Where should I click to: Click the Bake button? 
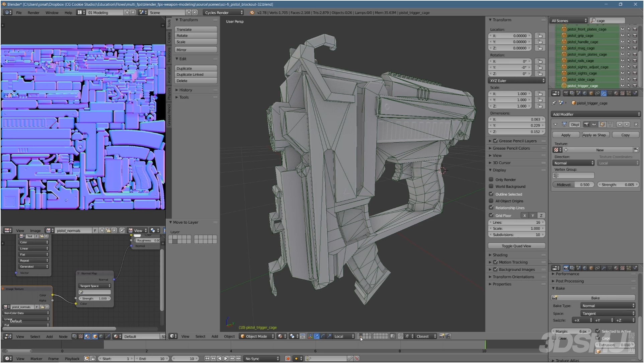(x=593, y=298)
